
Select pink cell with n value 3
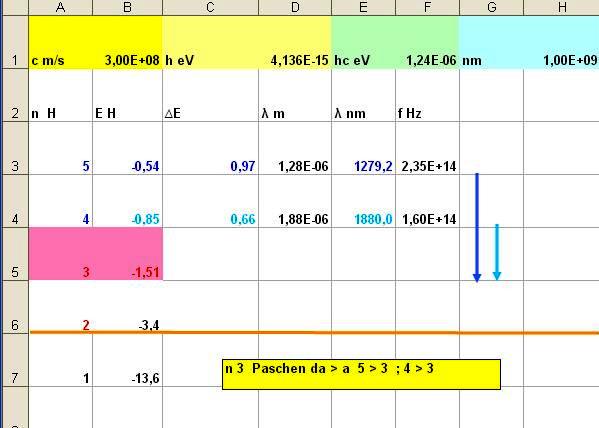click(x=60, y=254)
